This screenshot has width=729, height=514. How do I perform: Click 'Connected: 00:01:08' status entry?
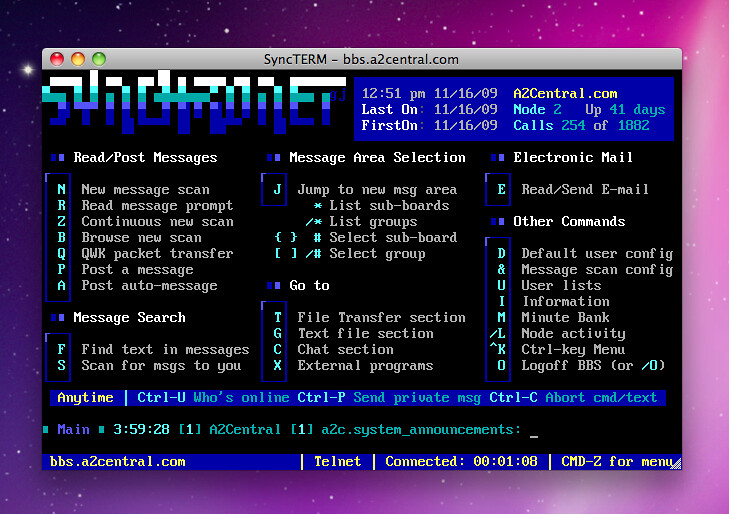coord(461,461)
